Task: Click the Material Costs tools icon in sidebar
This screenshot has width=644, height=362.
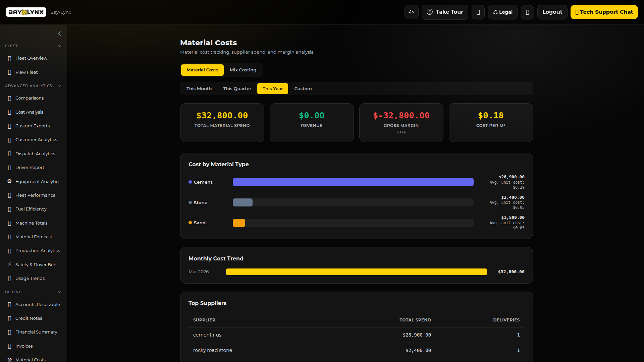Action: tap(9, 360)
